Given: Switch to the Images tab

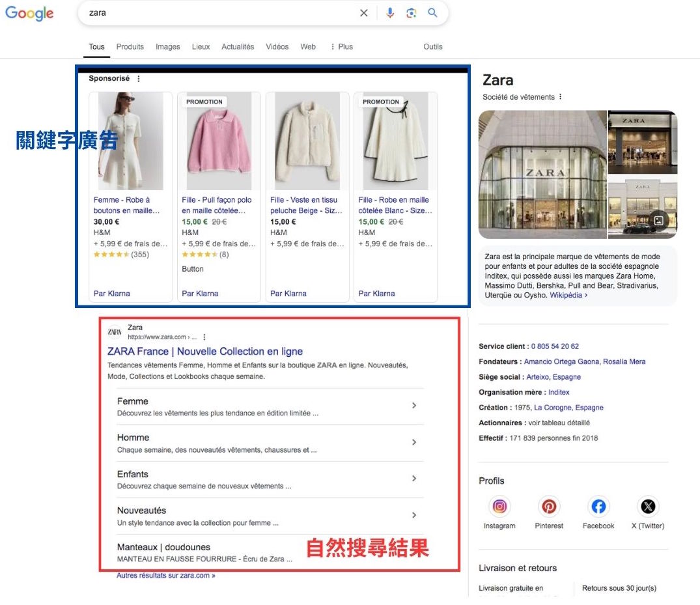Looking at the screenshot, I should [168, 47].
